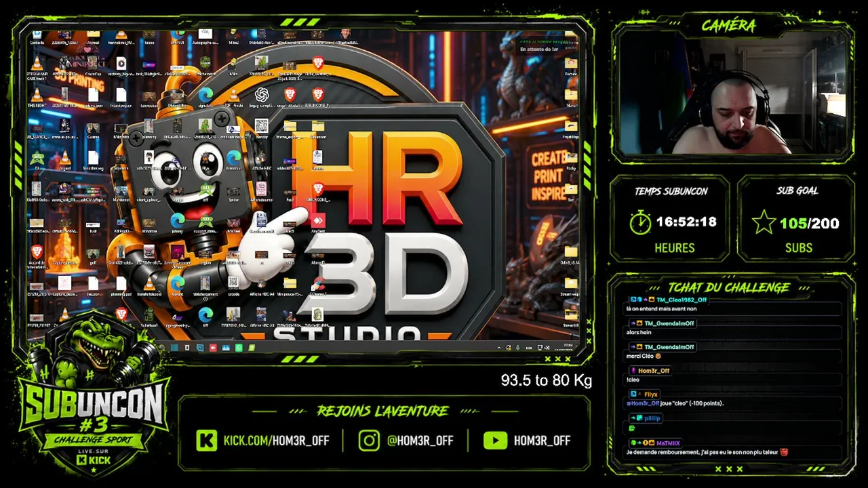Launch the ChatGPT desktop shortcut

[x=262, y=96]
